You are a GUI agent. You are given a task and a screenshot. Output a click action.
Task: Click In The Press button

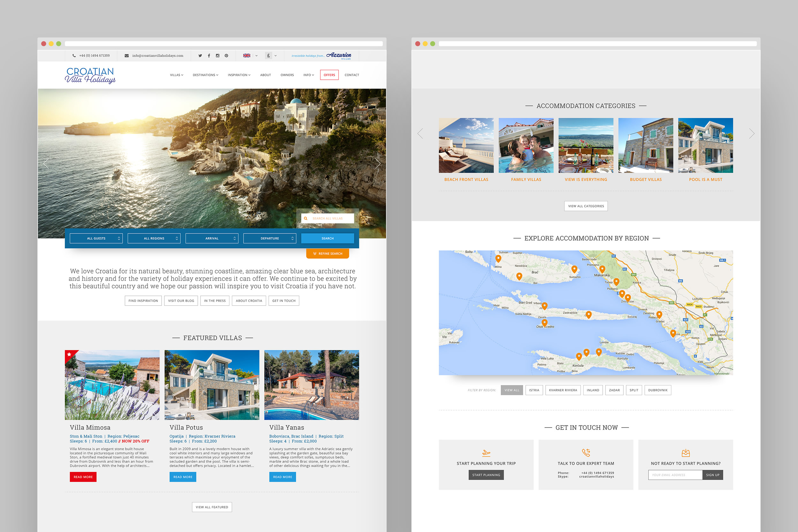coord(215,301)
